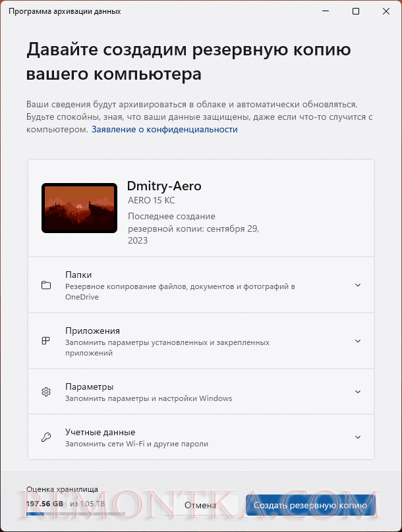Click the 197.56 GB storage value
The width and height of the screenshot is (402, 532).
pyautogui.click(x=45, y=504)
